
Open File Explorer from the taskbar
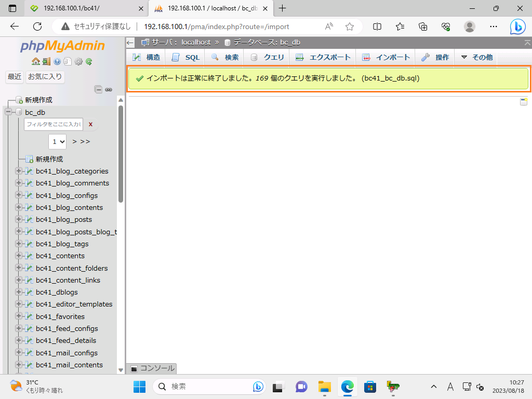325,387
